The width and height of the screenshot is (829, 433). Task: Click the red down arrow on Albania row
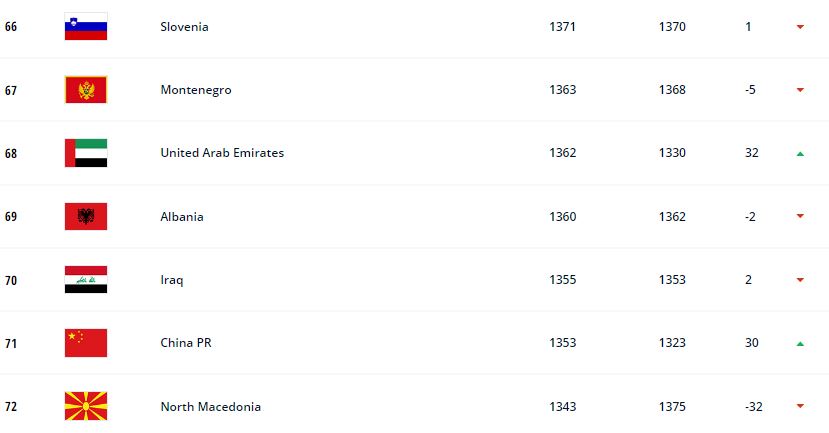pyautogui.click(x=800, y=216)
